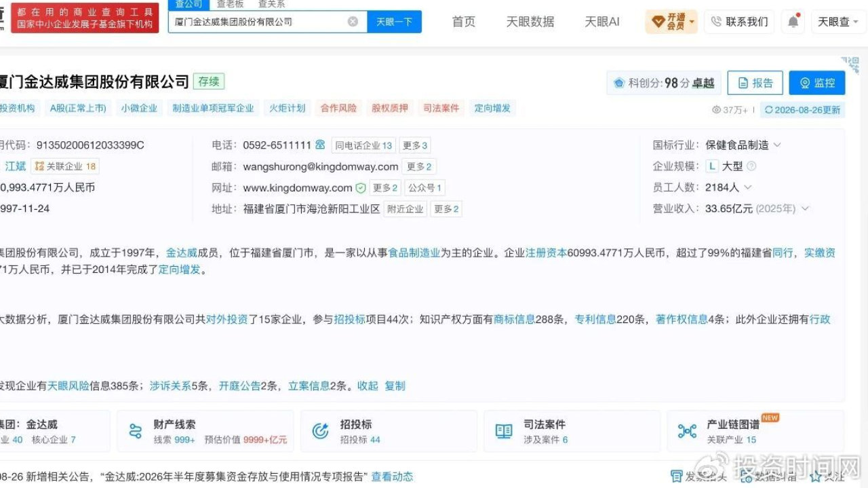Click the 存续 status tag
The image size is (868, 488).
click(x=209, y=81)
